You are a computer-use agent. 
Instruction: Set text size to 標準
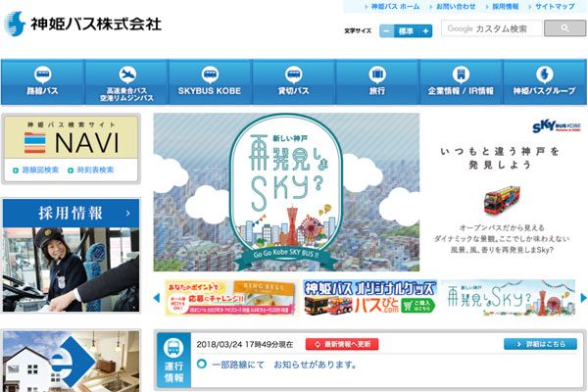click(x=406, y=30)
